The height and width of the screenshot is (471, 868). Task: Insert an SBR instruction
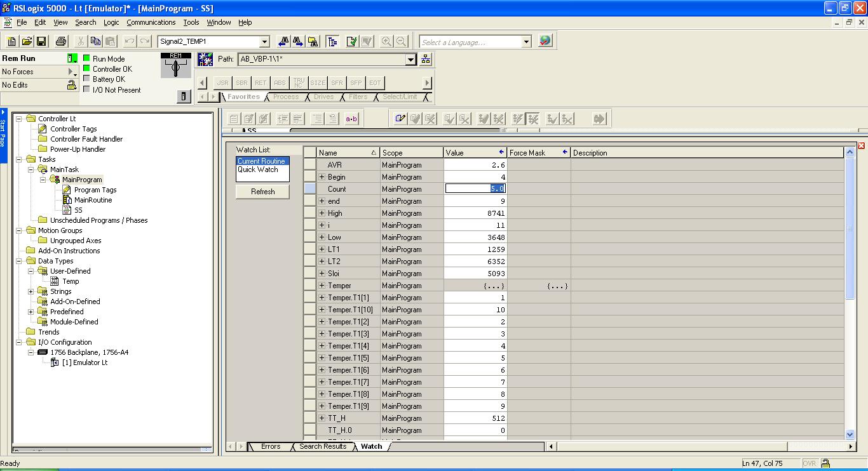click(x=241, y=83)
